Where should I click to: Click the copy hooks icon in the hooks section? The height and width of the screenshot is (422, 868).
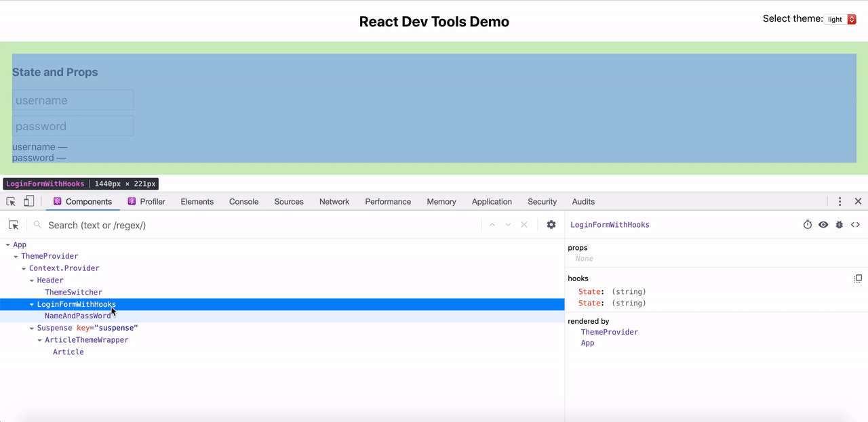click(858, 278)
